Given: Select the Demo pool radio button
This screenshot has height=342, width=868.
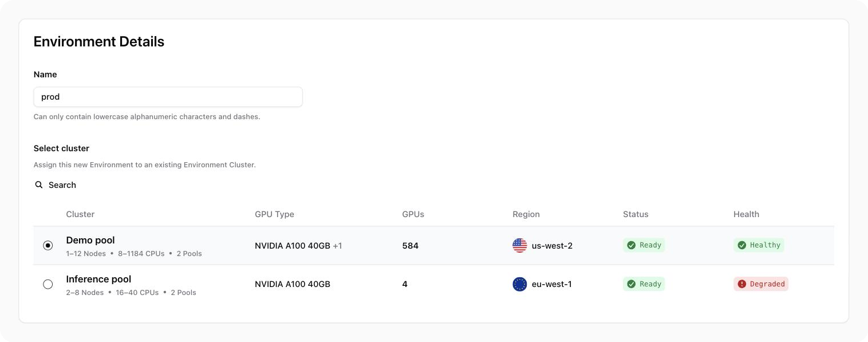Looking at the screenshot, I should 48,246.
